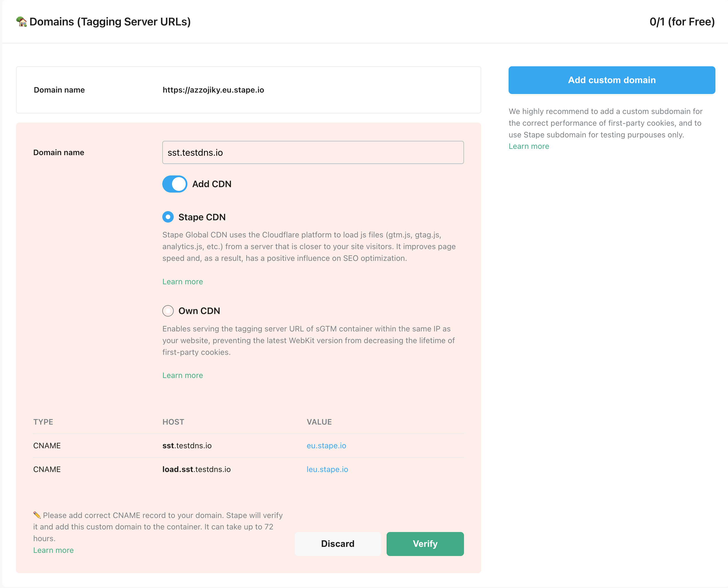Click the sst.testdns.io domain name field
The height and width of the screenshot is (588, 728).
coord(313,152)
